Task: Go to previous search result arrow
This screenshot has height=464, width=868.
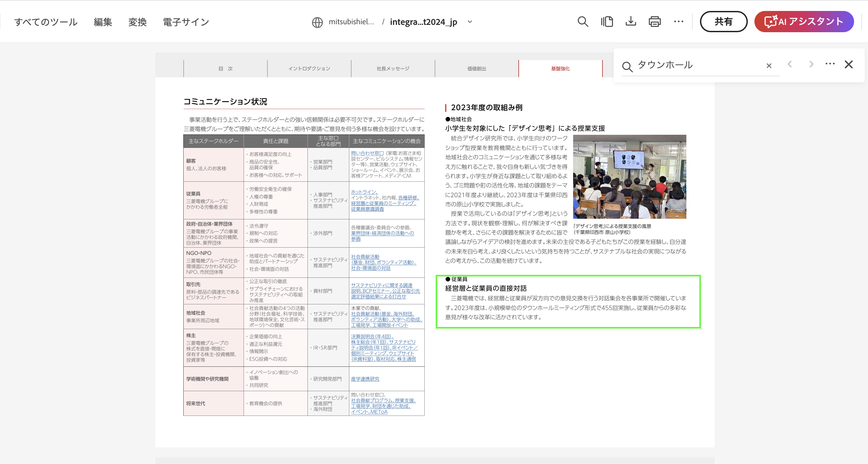Action: (790, 64)
